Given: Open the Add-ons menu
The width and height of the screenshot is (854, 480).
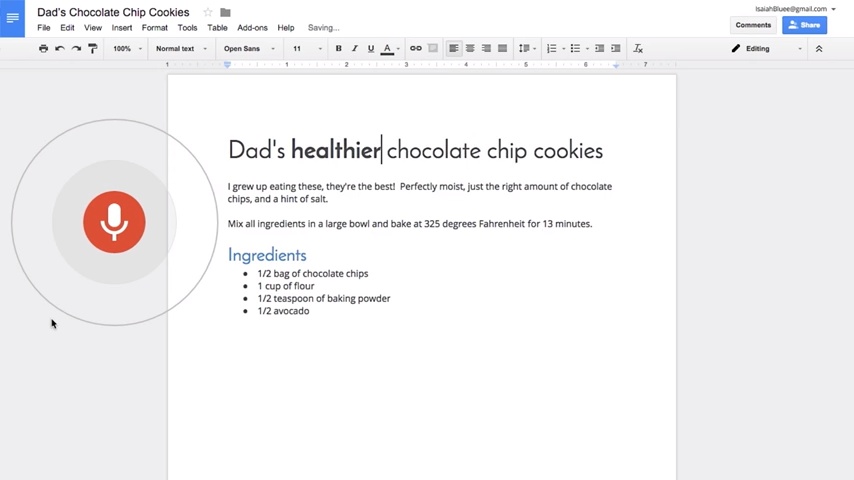Looking at the screenshot, I should tap(252, 28).
